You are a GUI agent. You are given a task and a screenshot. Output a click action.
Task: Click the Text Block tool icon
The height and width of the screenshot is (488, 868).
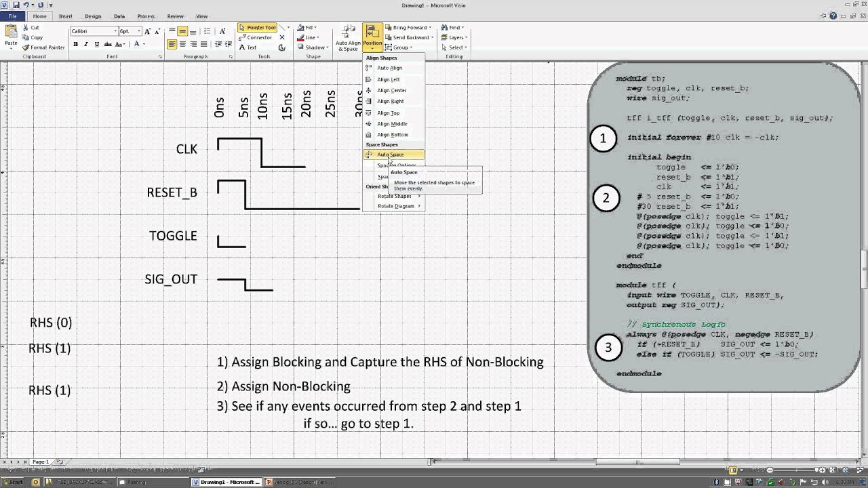tap(282, 47)
